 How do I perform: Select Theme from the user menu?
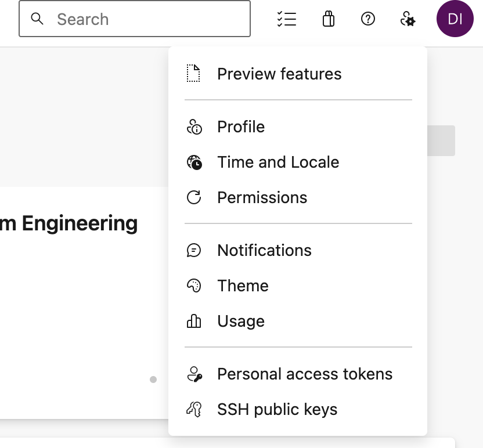pos(298,286)
